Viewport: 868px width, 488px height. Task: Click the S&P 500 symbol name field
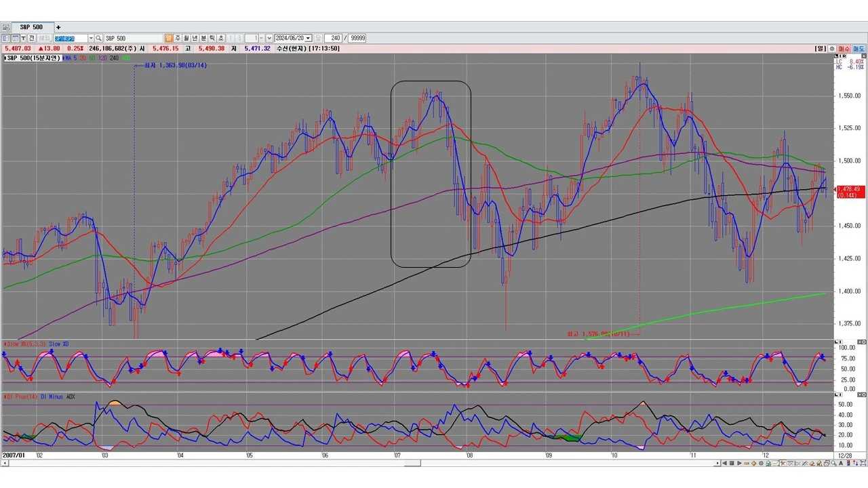pyautogui.click(x=134, y=39)
